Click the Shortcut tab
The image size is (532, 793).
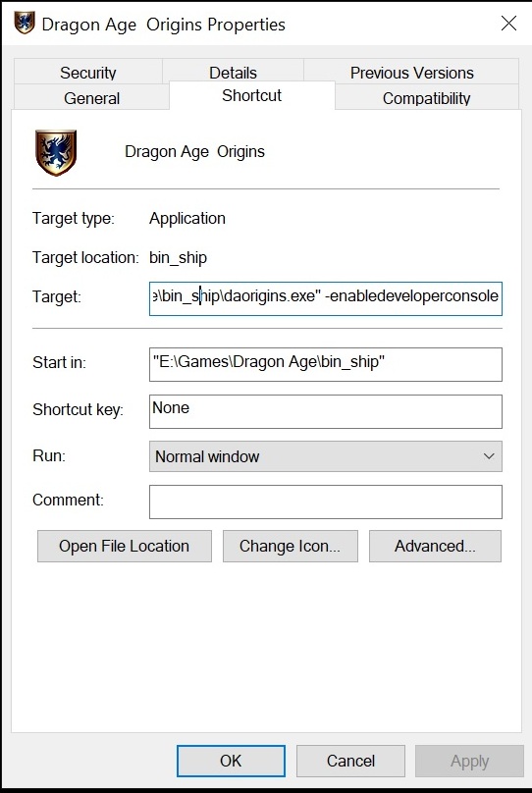pos(252,95)
